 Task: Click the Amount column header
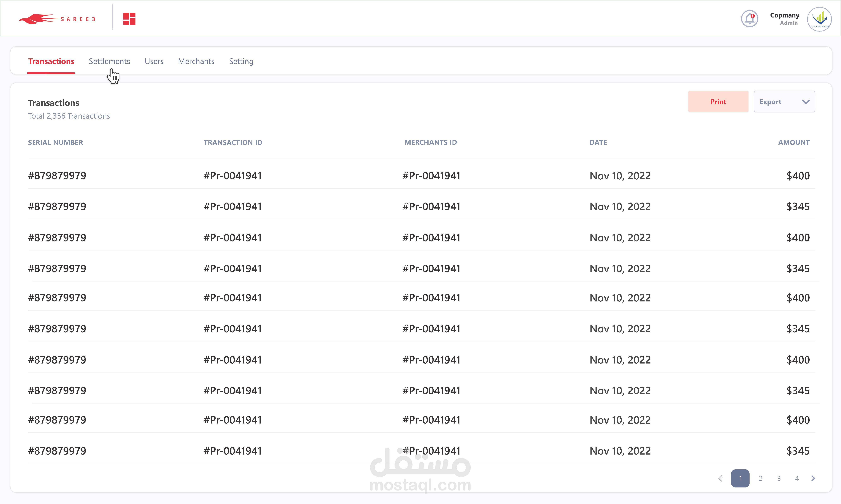point(794,142)
